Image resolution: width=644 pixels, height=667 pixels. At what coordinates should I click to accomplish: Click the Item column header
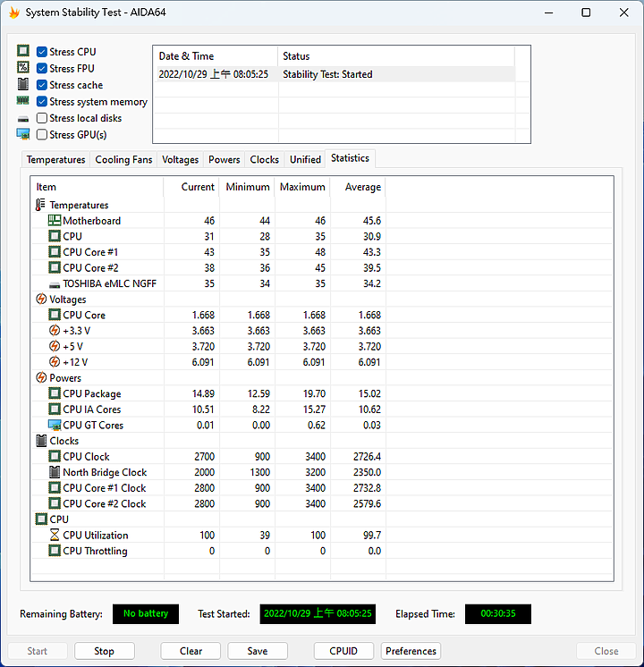pos(97,187)
